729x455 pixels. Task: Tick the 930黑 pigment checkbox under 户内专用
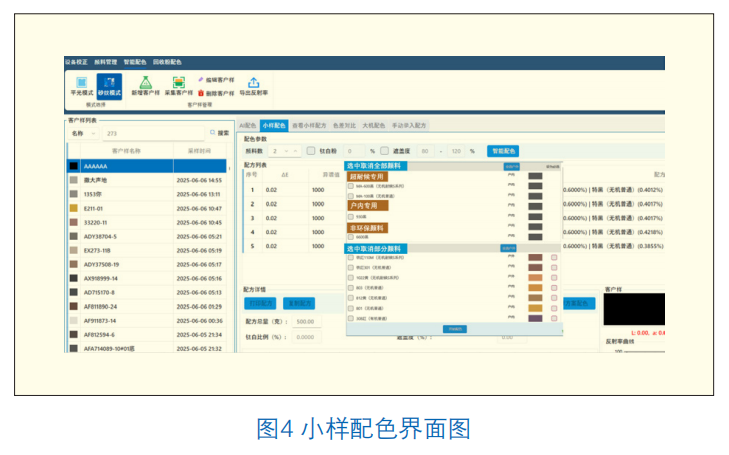click(x=351, y=217)
